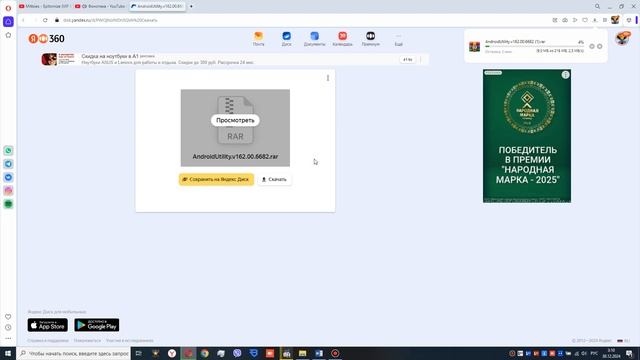Click file name AndroidUtility.v162.00.6682.rar

pyautogui.click(x=236, y=157)
